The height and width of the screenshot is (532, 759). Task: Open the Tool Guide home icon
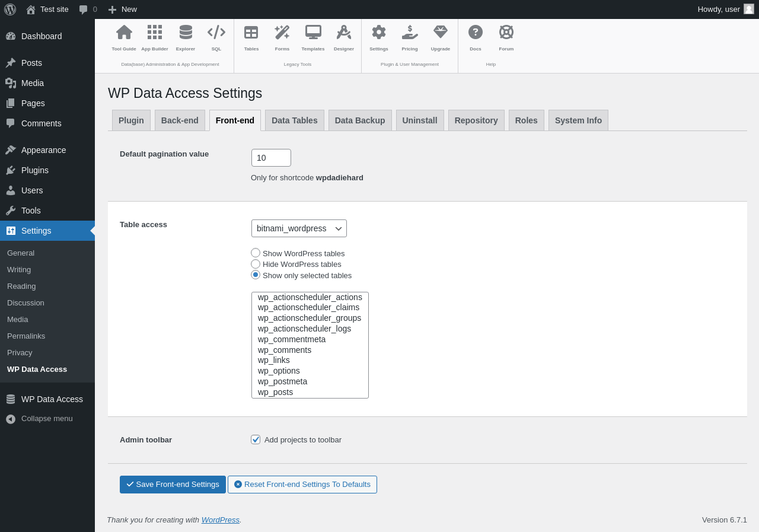click(x=124, y=33)
